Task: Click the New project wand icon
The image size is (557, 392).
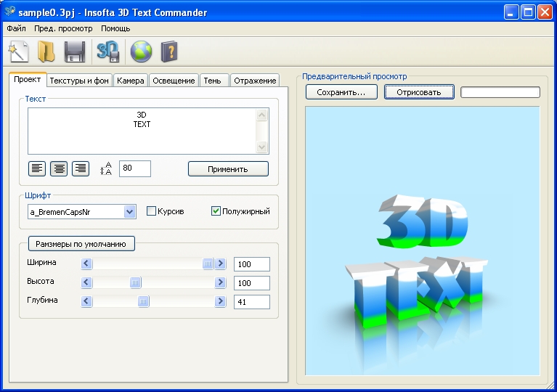Action: point(18,52)
